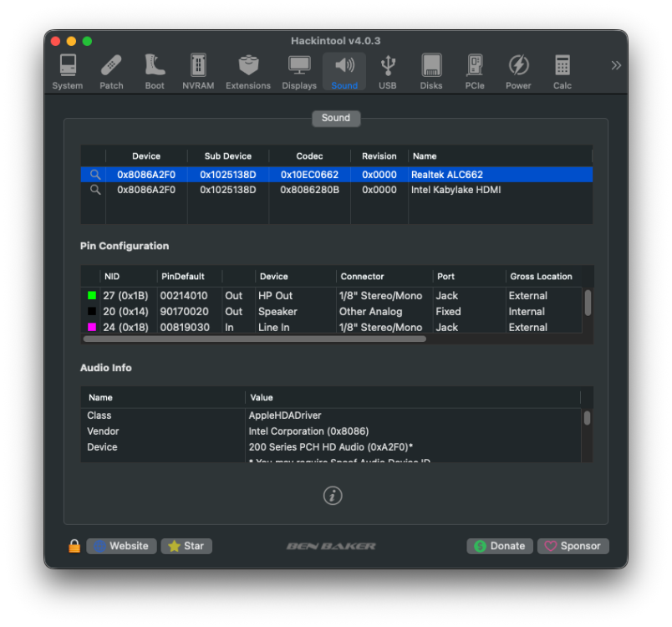Open the Extensions toolbar section
672x627 pixels.
[248, 72]
